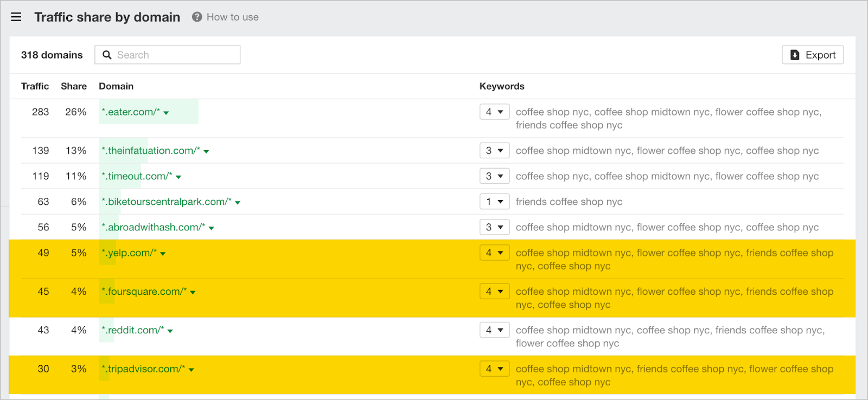Select the share value 26%

(76, 112)
